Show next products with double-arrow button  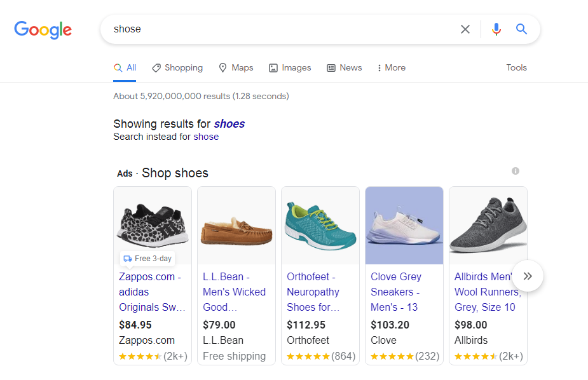pyautogui.click(x=528, y=276)
